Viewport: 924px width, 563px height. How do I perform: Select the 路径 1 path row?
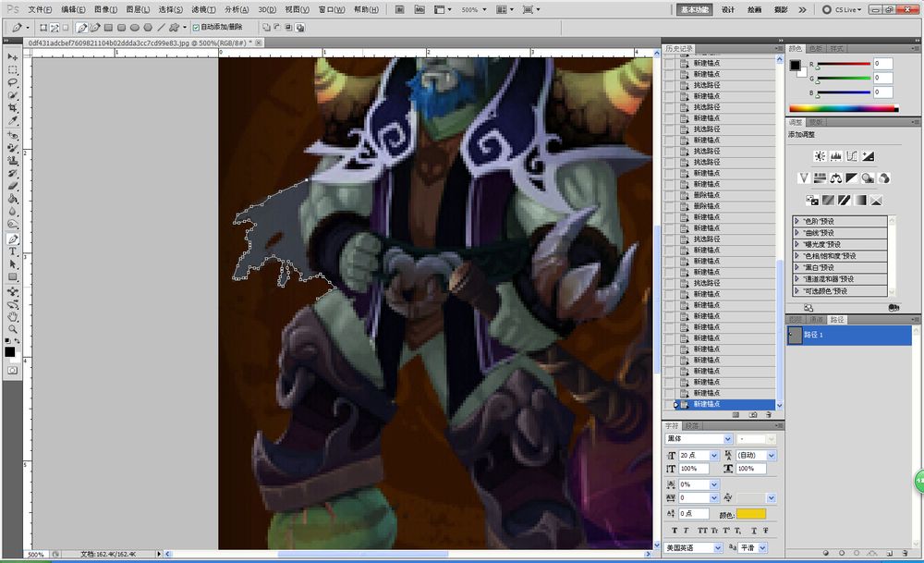point(849,335)
